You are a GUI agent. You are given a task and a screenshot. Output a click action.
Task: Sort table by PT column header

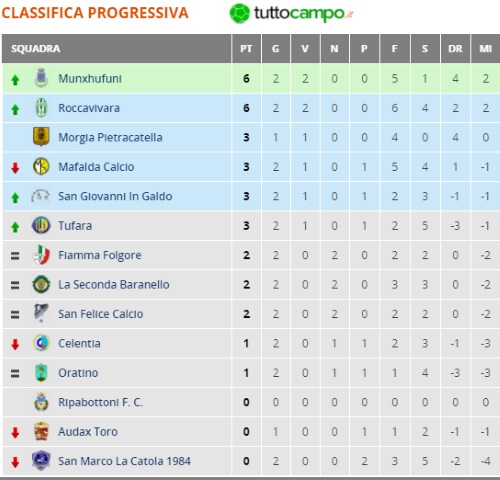pos(246,49)
